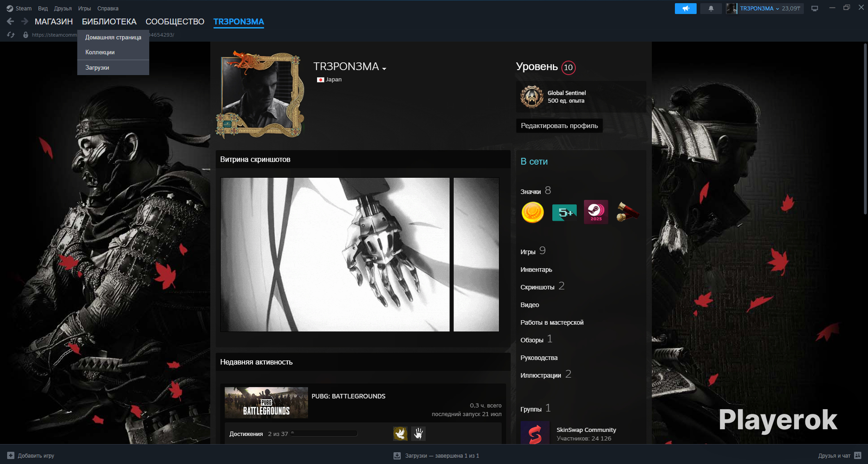
Task: Open the Друзья и чат label
Action: (x=834, y=456)
